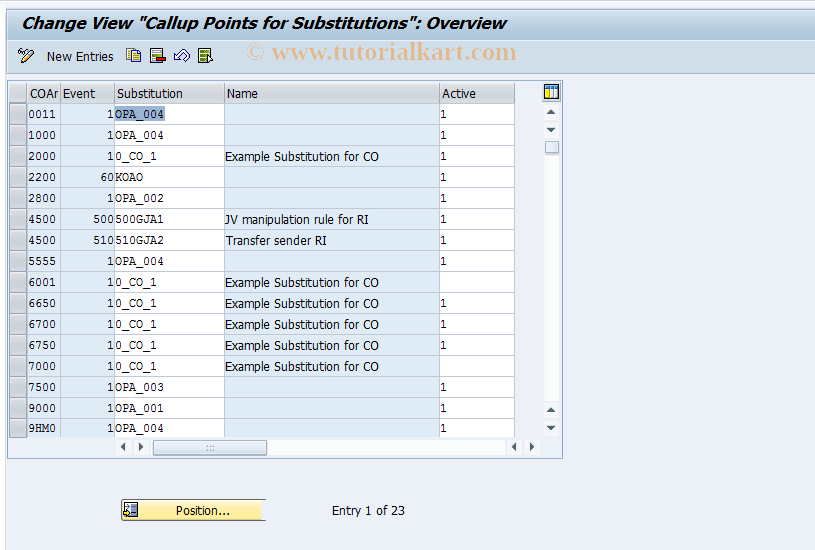This screenshot has height=550, width=815.
Task: Click the COAr cell 6750
Action: [x=44, y=345]
